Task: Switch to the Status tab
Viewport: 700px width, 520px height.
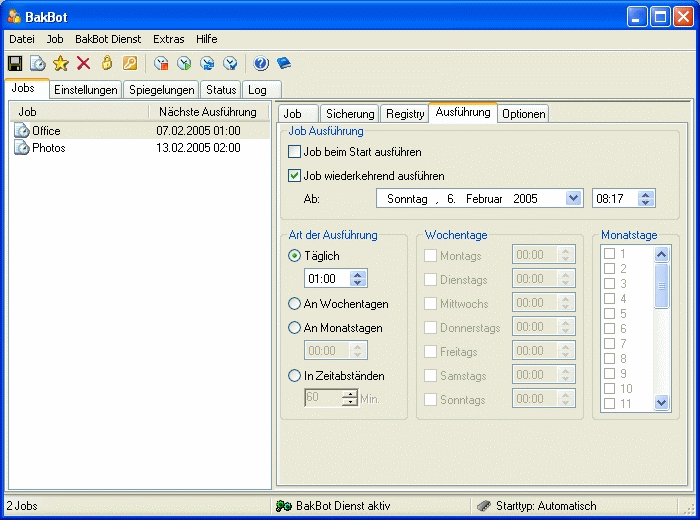Action: [x=221, y=90]
